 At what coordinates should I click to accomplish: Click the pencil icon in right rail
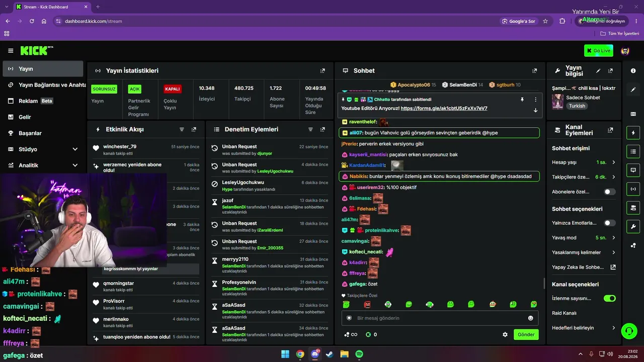click(633, 89)
